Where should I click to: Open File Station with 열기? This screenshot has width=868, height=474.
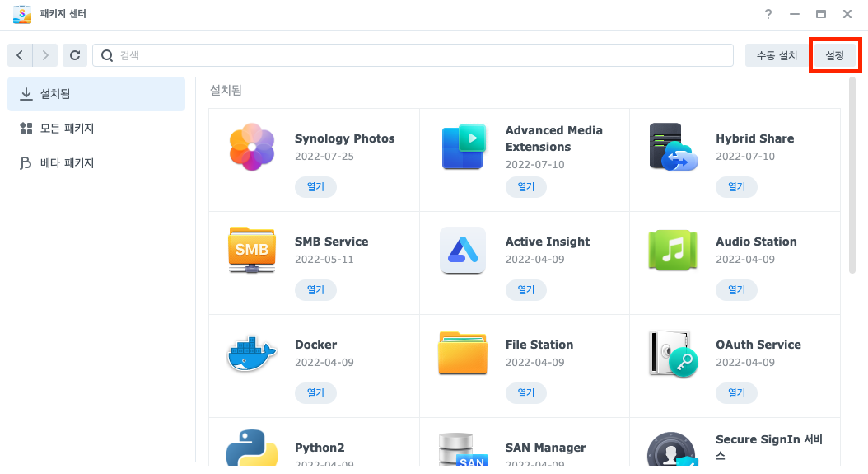pos(526,393)
